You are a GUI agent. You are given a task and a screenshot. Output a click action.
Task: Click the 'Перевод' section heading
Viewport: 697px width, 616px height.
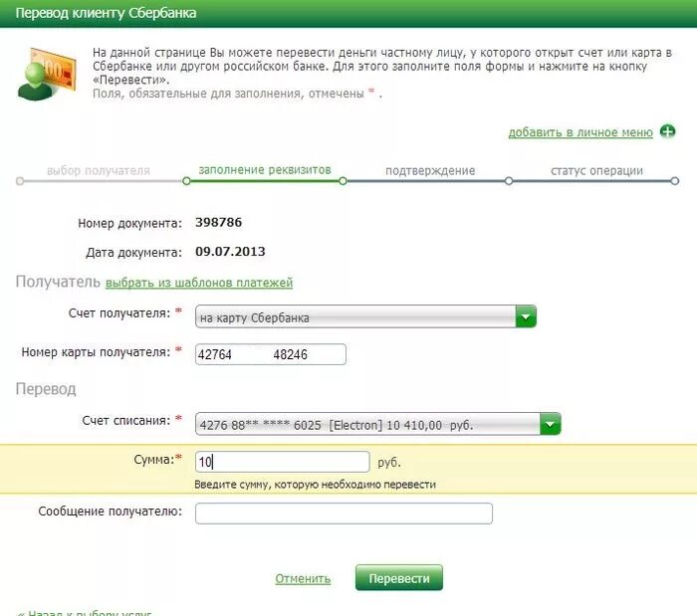tap(46, 389)
